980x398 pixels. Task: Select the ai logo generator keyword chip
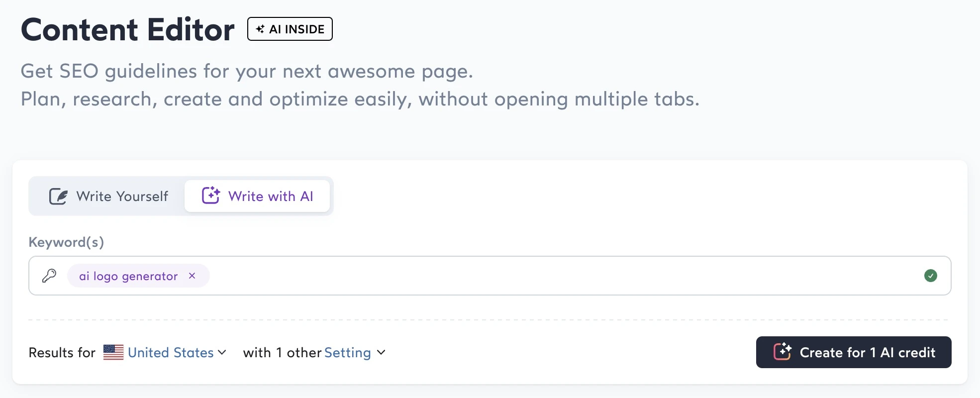(x=128, y=276)
